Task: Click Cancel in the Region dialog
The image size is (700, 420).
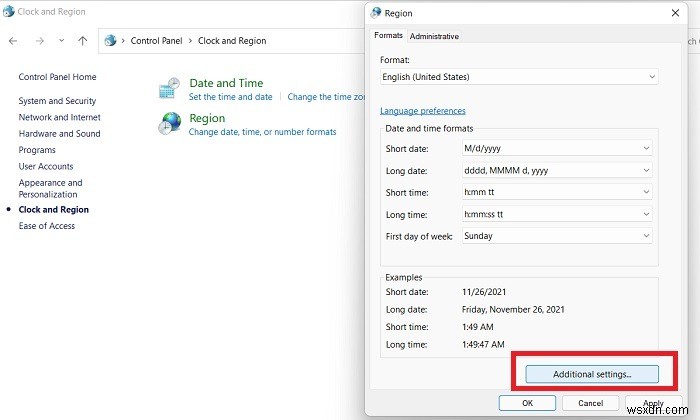Action: 591,403
